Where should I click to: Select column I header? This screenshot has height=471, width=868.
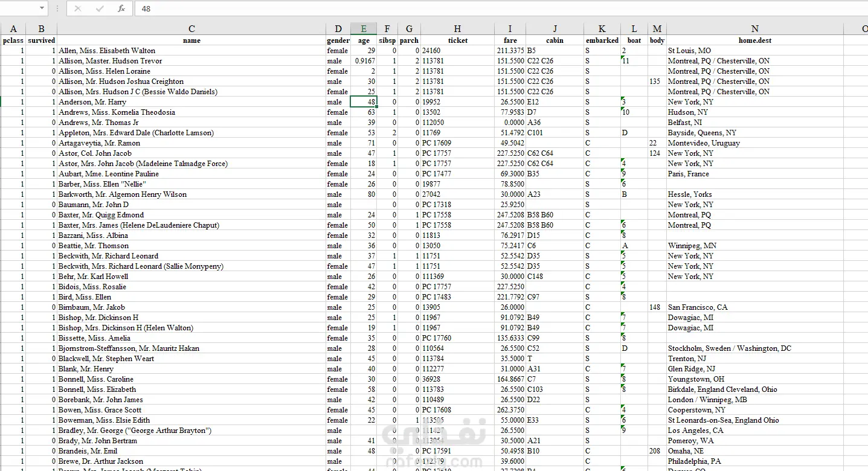(510, 28)
